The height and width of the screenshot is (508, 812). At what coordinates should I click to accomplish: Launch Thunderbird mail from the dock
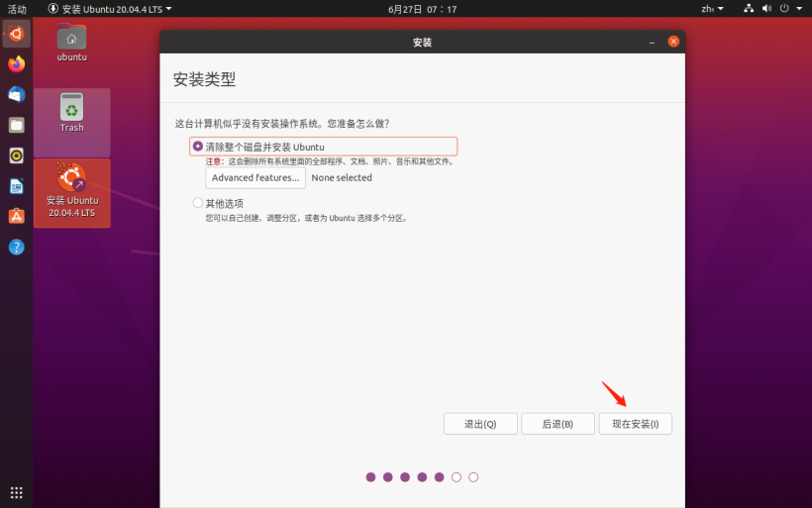(16, 94)
